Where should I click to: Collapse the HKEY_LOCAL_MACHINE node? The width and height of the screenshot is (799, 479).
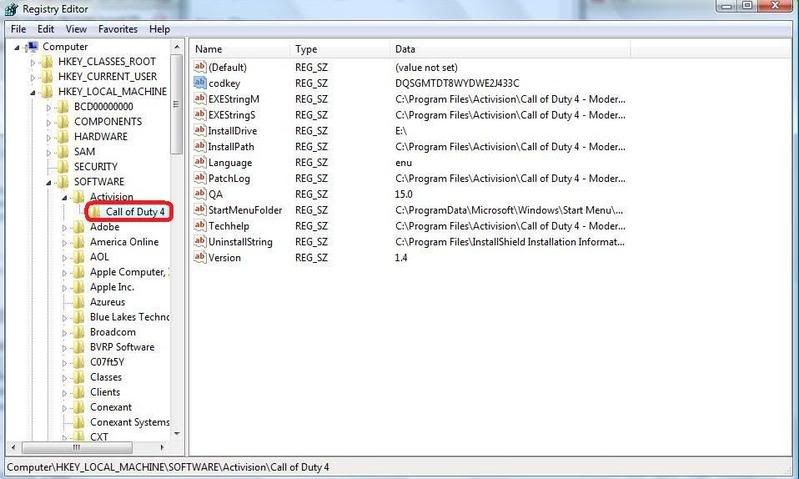click(x=33, y=93)
